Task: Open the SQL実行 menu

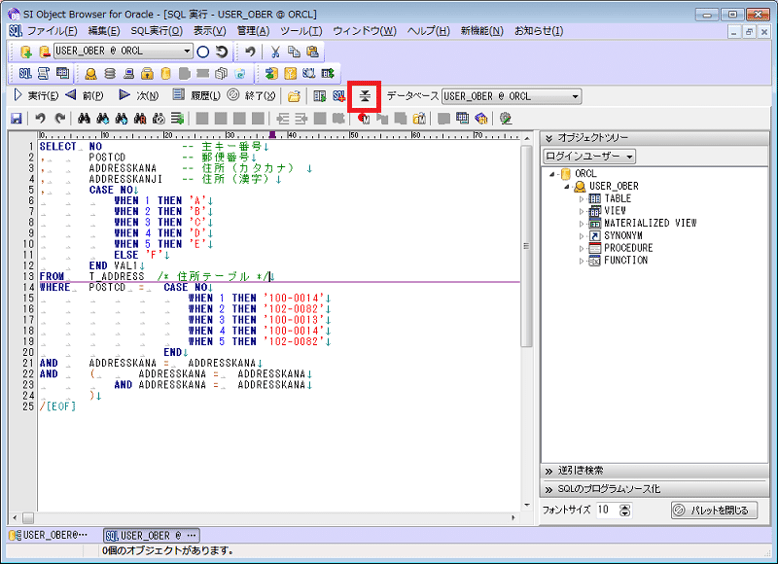Action: 156,31
